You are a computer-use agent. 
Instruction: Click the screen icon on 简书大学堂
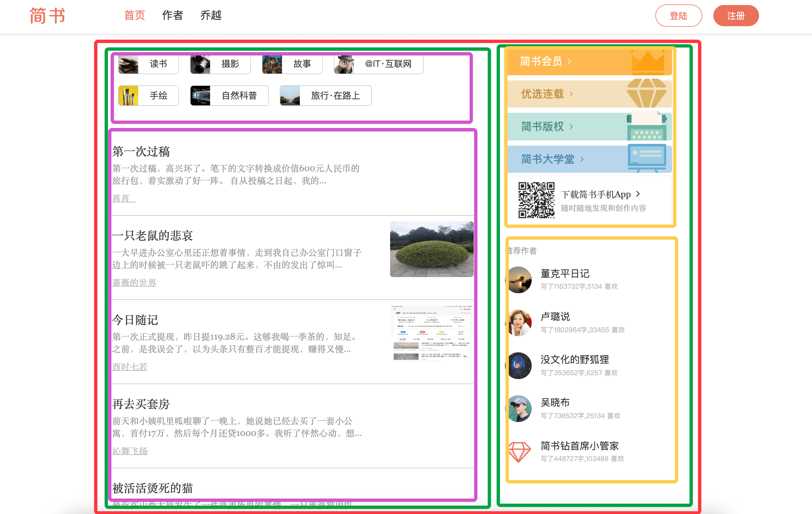(647, 158)
